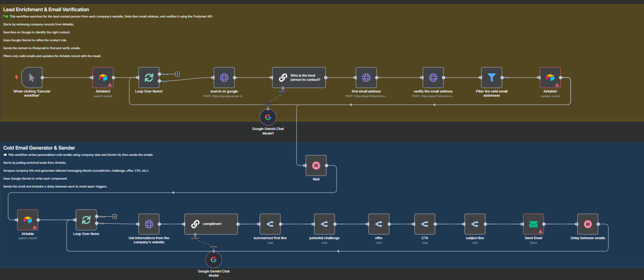
Task: Open 'Who is the best person to contact?' node
Action: (x=299, y=77)
